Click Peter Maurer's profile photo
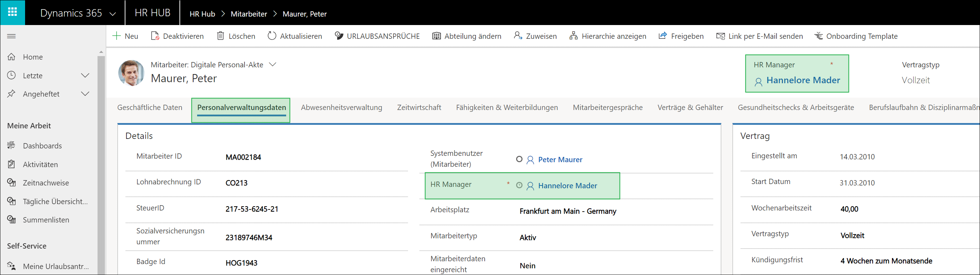This screenshot has width=980, height=275. [131, 73]
